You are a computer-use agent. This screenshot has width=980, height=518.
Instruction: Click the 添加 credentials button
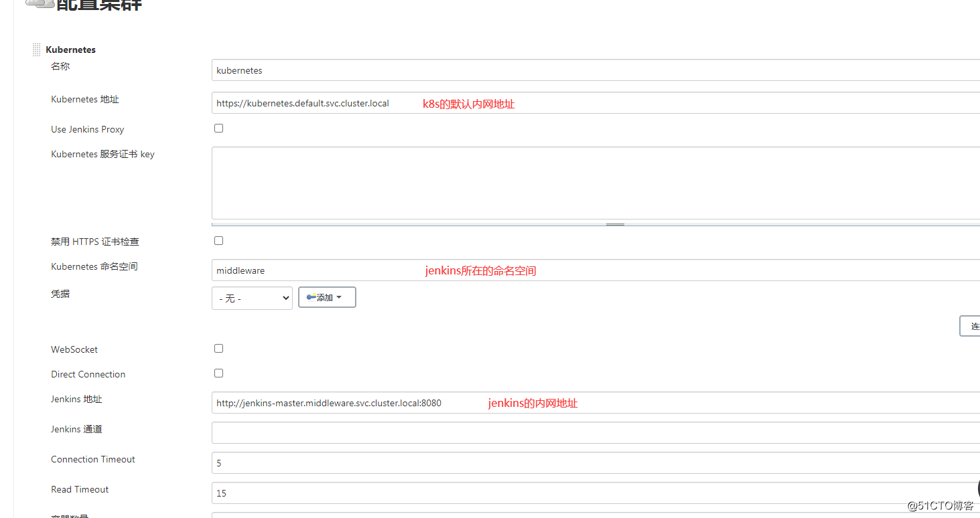(x=327, y=297)
